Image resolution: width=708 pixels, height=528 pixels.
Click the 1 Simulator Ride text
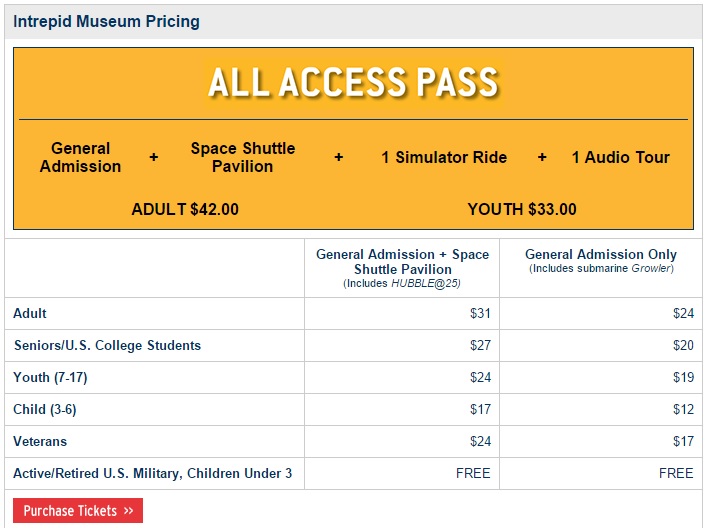[444, 157]
